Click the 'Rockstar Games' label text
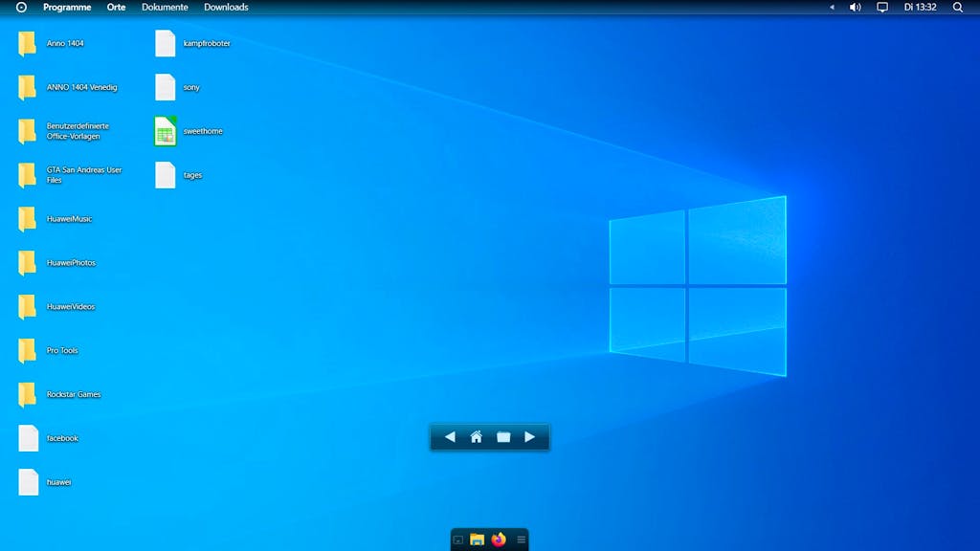Viewport: 980px width, 551px height. click(x=74, y=394)
